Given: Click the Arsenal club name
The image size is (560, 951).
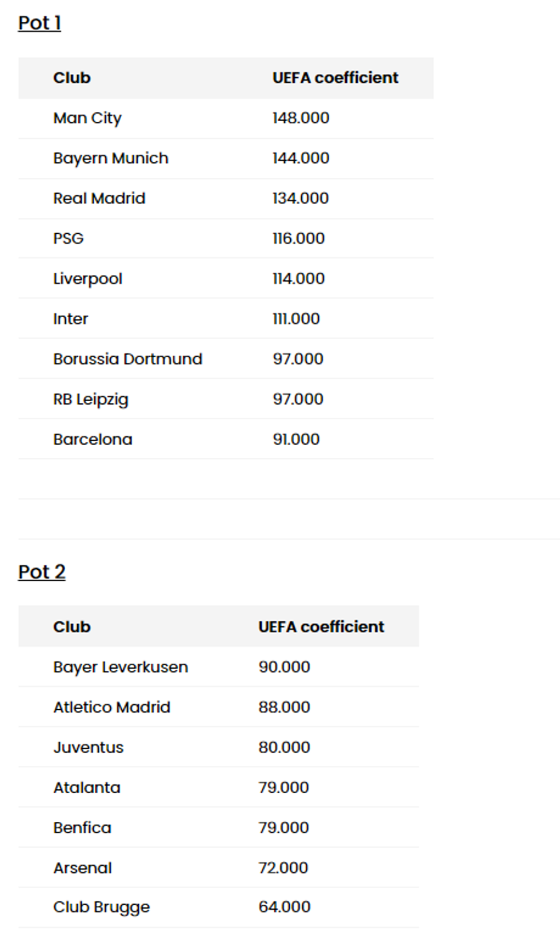Looking at the screenshot, I should coord(83,868).
